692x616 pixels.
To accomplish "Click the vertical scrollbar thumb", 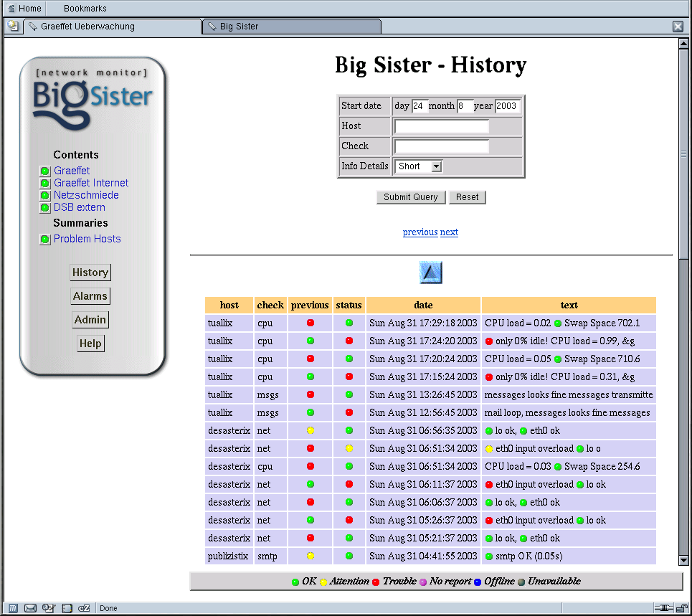I will tap(683, 154).
